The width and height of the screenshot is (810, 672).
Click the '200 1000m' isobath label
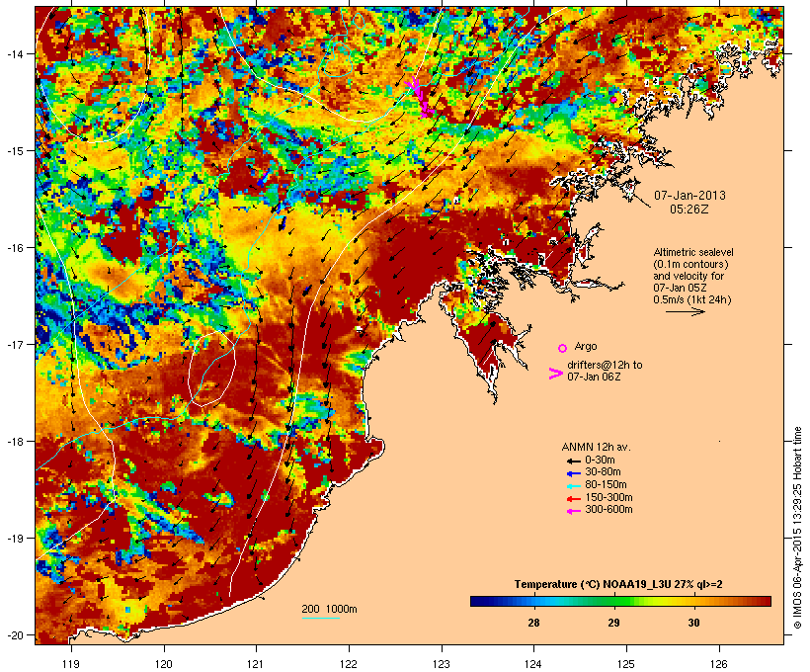pyautogui.click(x=329, y=609)
